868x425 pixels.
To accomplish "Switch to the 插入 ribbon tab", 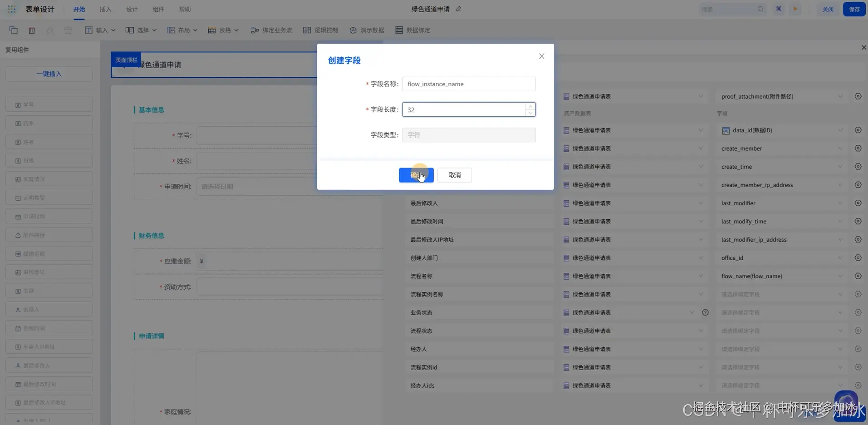I will (x=105, y=9).
